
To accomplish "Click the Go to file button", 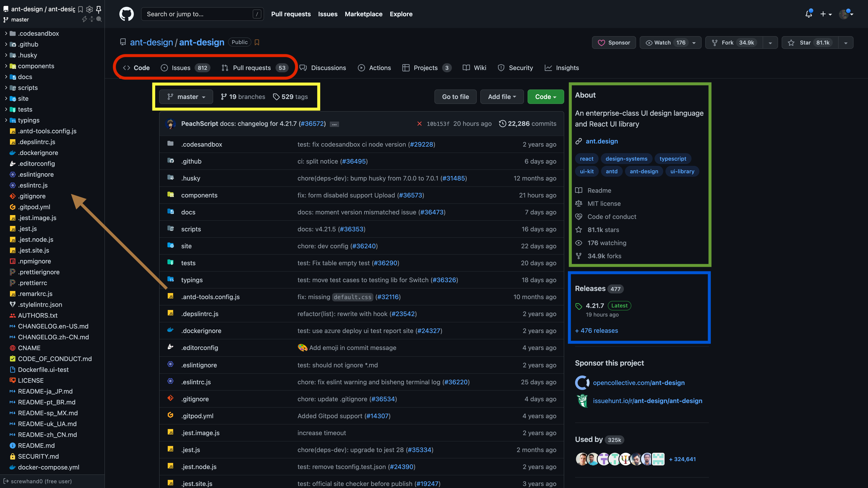I will pos(455,97).
